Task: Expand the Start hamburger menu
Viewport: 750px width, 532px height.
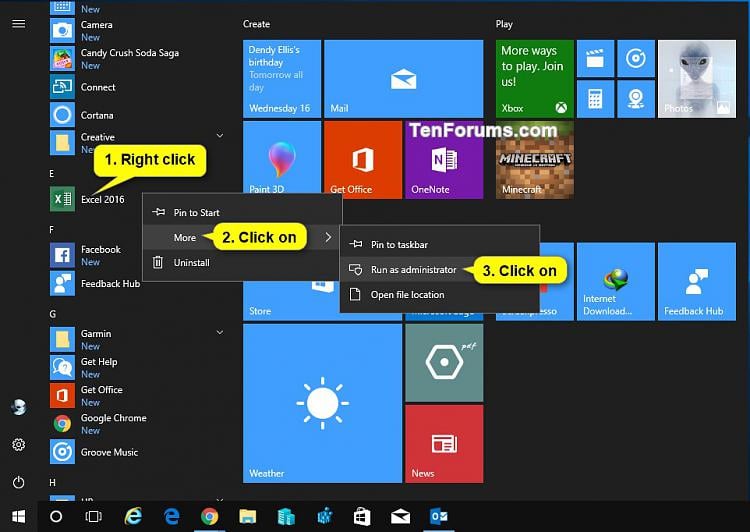Action: pos(19,23)
